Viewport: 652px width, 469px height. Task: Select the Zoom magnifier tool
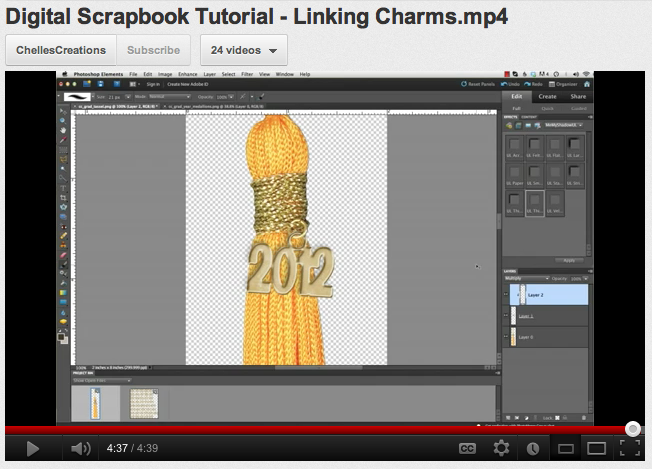63,121
